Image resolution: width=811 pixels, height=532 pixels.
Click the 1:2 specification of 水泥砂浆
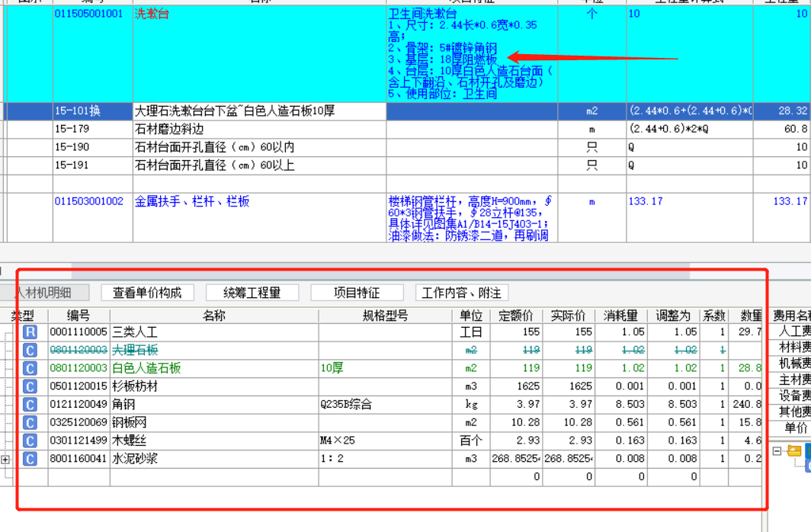click(x=386, y=459)
